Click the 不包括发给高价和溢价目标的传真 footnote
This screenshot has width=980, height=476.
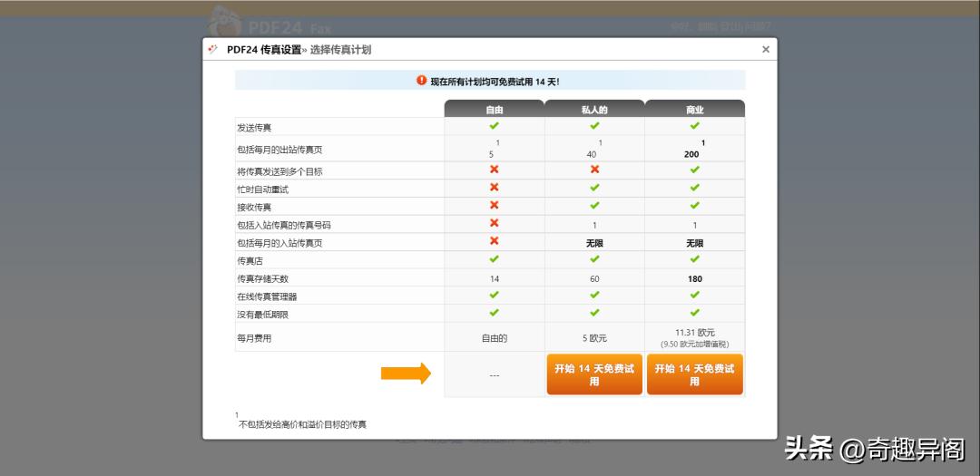tap(302, 424)
